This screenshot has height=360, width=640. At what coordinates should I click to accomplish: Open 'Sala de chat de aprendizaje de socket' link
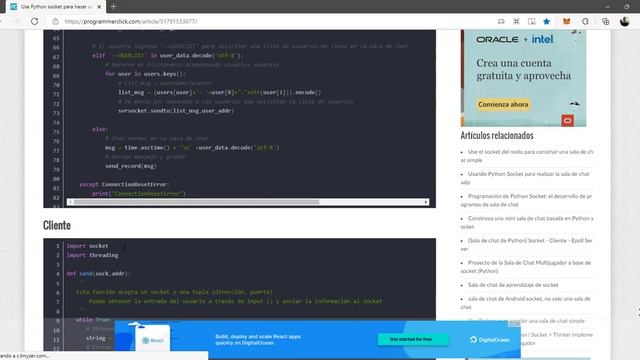(x=513, y=285)
